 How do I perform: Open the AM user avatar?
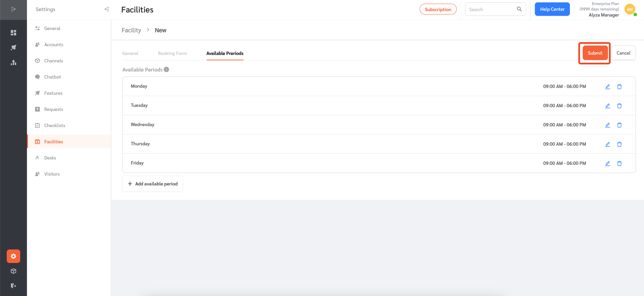click(630, 9)
